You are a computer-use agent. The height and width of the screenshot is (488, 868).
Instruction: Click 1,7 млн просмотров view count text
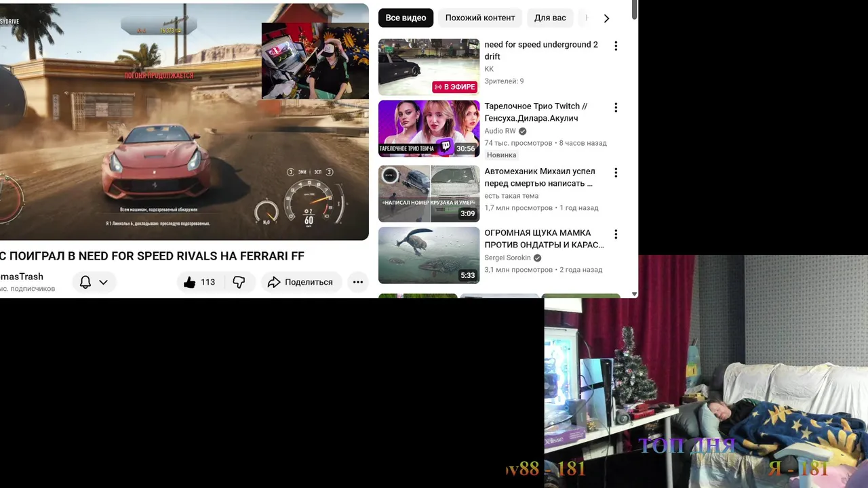(518, 208)
